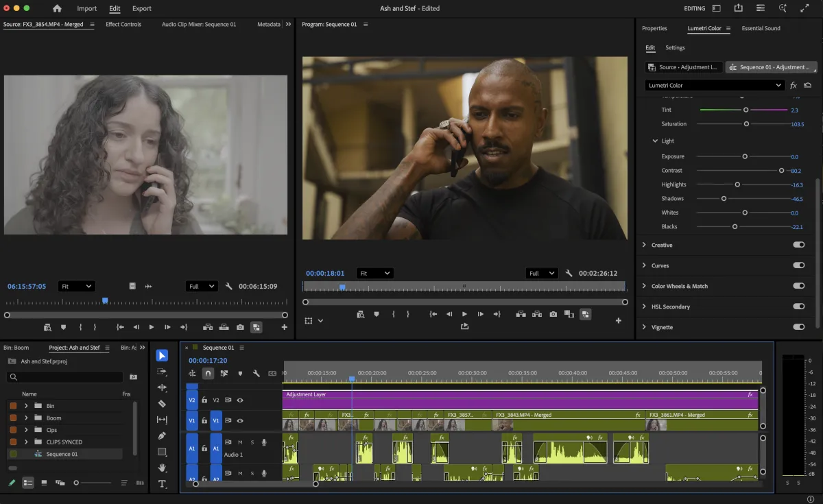Select the Pen tool in the tools panel
The width and height of the screenshot is (823, 504).
pos(162,435)
